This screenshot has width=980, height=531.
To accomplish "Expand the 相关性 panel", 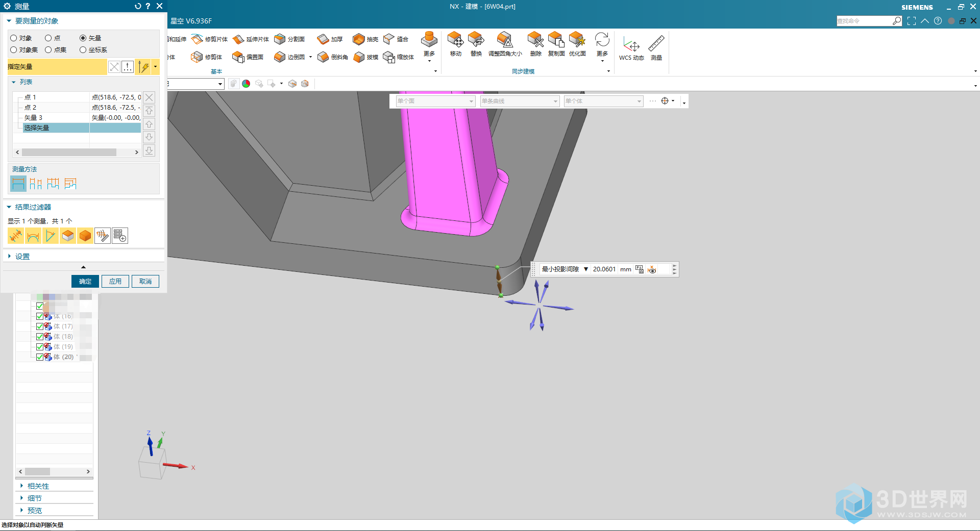I will click(21, 486).
